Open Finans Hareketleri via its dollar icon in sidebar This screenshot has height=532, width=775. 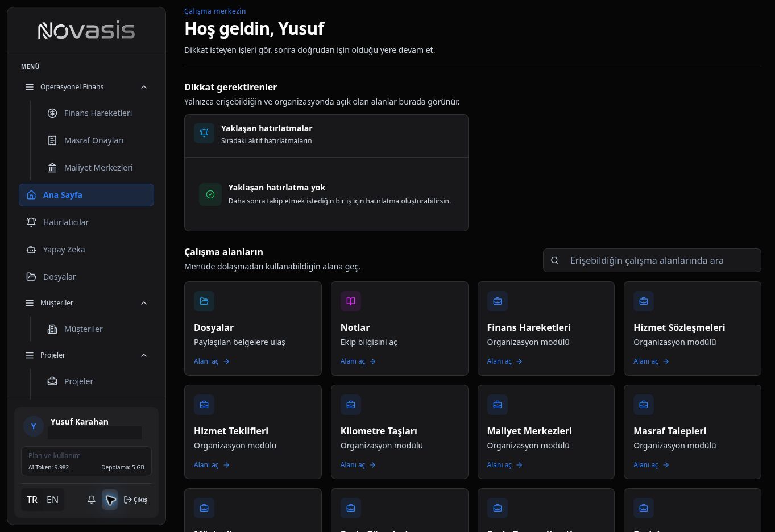[52, 113]
